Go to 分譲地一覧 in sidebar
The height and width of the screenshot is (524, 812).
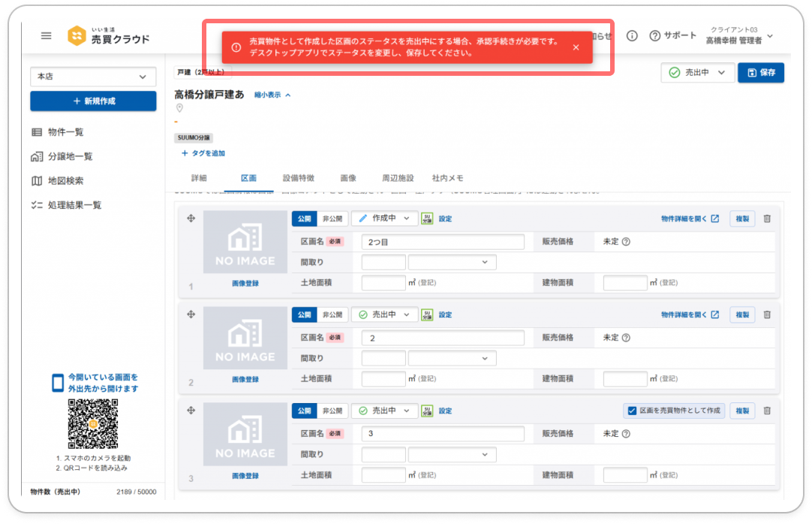[62, 156]
